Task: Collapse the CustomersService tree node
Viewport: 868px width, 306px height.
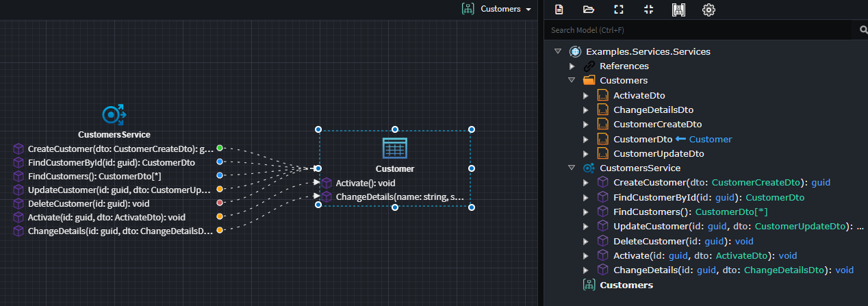Action: pos(572,168)
